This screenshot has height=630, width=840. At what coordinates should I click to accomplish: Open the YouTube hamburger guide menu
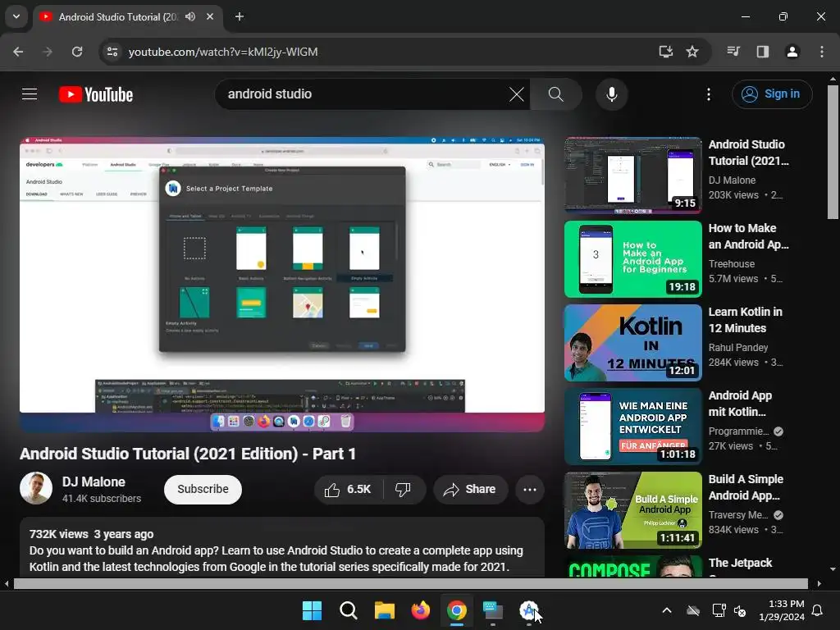30,94
